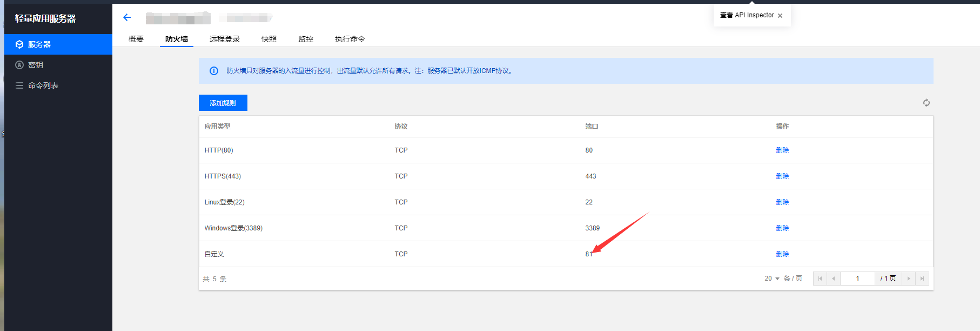This screenshot has width=980, height=331.
Task: Click port value 443
Action: click(590, 176)
